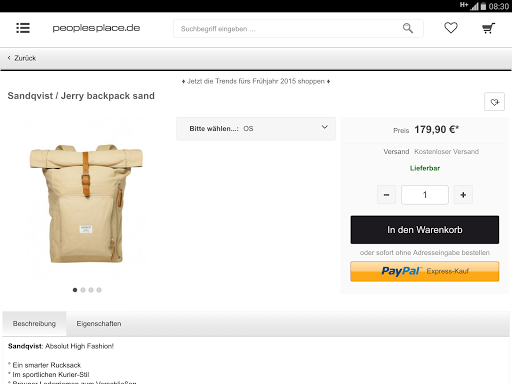Switch to the Eigenschaften tab
The image size is (512, 384).
[x=99, y=324]
